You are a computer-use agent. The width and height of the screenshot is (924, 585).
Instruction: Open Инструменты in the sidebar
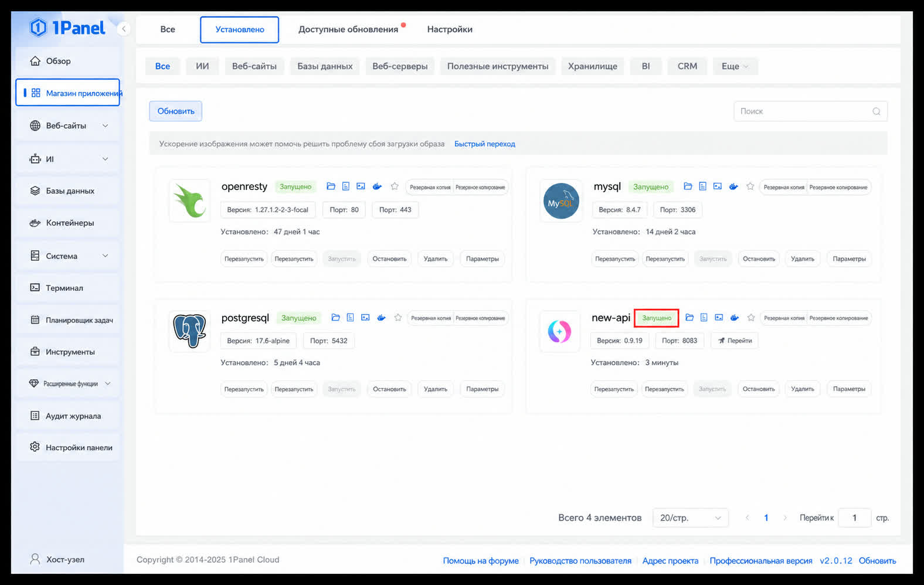[x=68, y=352]
